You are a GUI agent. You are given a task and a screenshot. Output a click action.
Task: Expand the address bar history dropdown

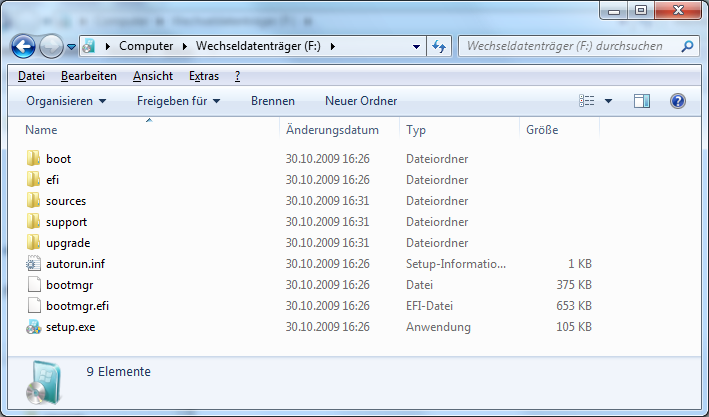coord(416,46)
